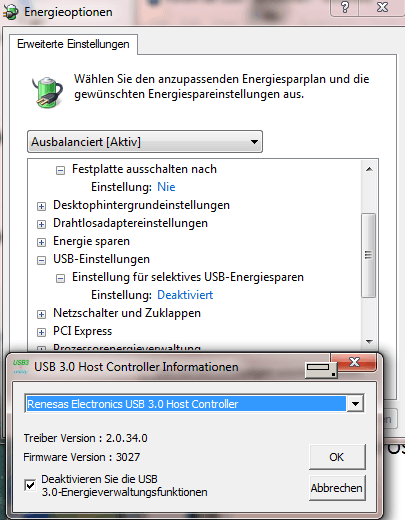Click the scroll up arrow in settings list
The width and height of the screenshot is (405, 520).
tap(369, 169)
